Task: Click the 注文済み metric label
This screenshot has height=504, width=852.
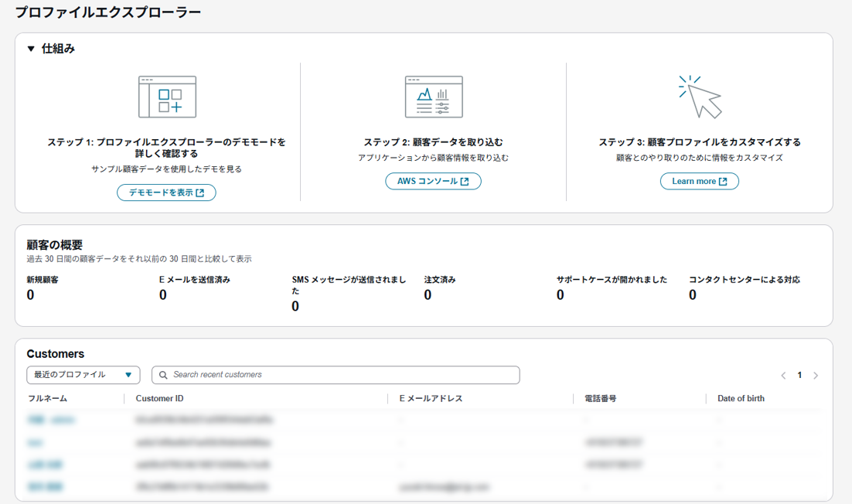Action: pyautogui.click(x=440, y=280)
